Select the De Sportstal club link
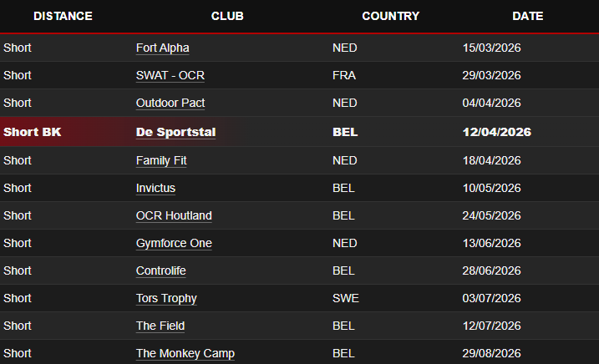The height and width of the screenshot is (364, 599). point(175,132)
